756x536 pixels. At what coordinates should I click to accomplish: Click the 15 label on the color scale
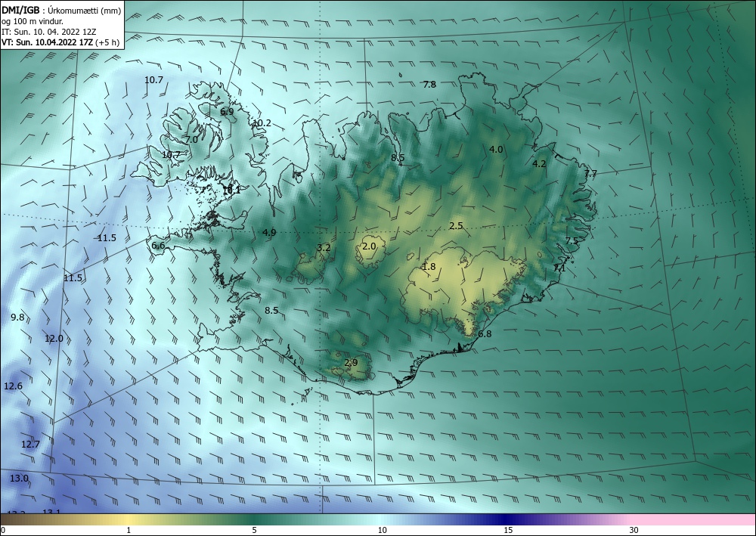(508, 530)
